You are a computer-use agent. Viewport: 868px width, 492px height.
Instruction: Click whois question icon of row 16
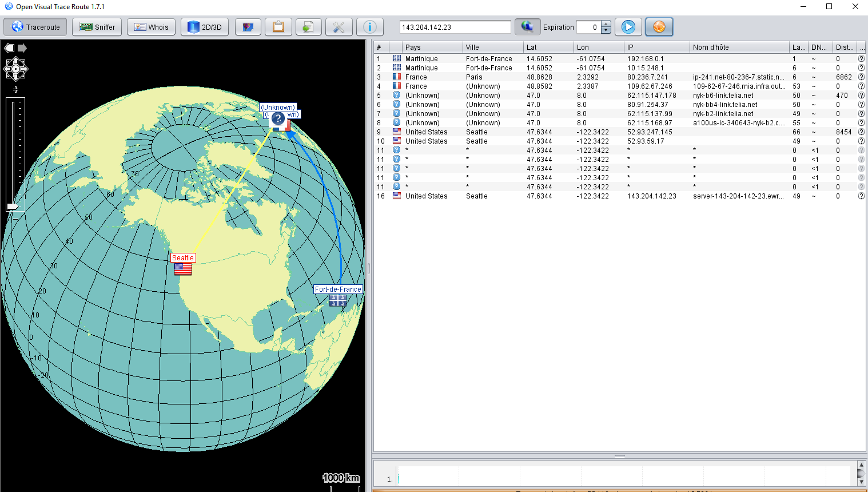pos(861,196)
